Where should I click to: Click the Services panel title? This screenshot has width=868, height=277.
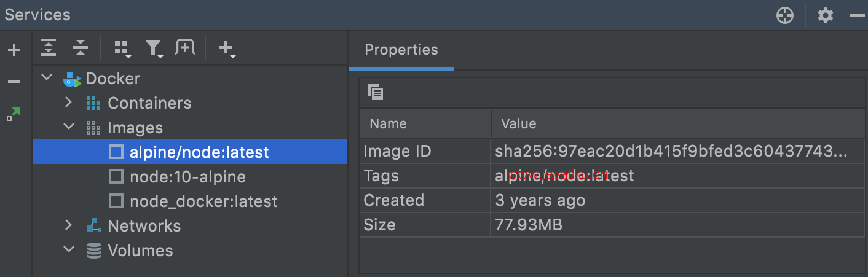click(x=37, y=15)
